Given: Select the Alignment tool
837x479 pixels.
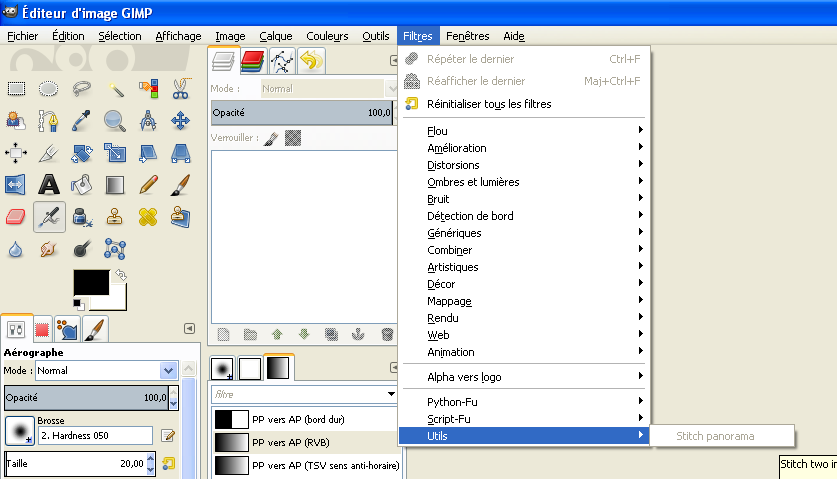Looking at the screenshot, I should pyautogui.click(x=16, y=153).
